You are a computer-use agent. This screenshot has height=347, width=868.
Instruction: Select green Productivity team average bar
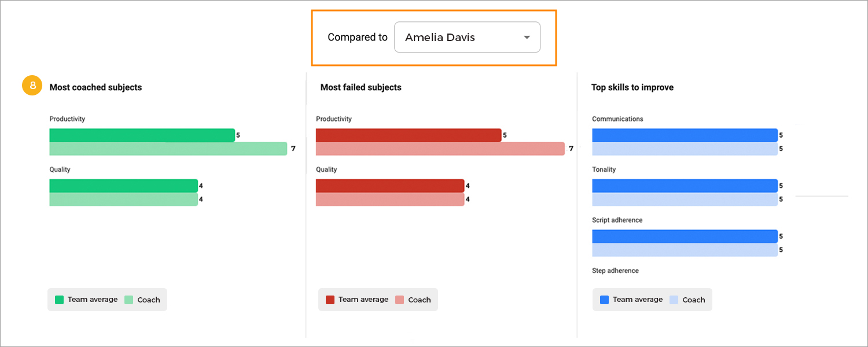tap(142, 135)
